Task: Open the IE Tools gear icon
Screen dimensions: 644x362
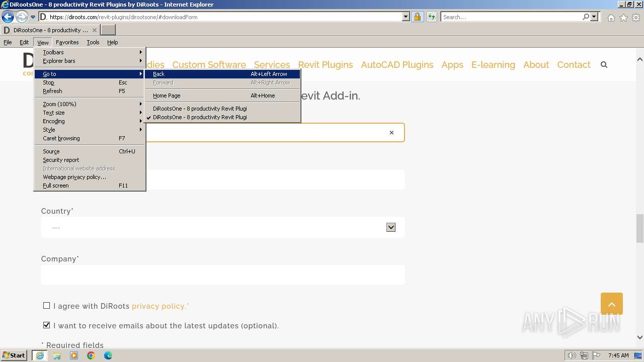Action: click(636, 18)
